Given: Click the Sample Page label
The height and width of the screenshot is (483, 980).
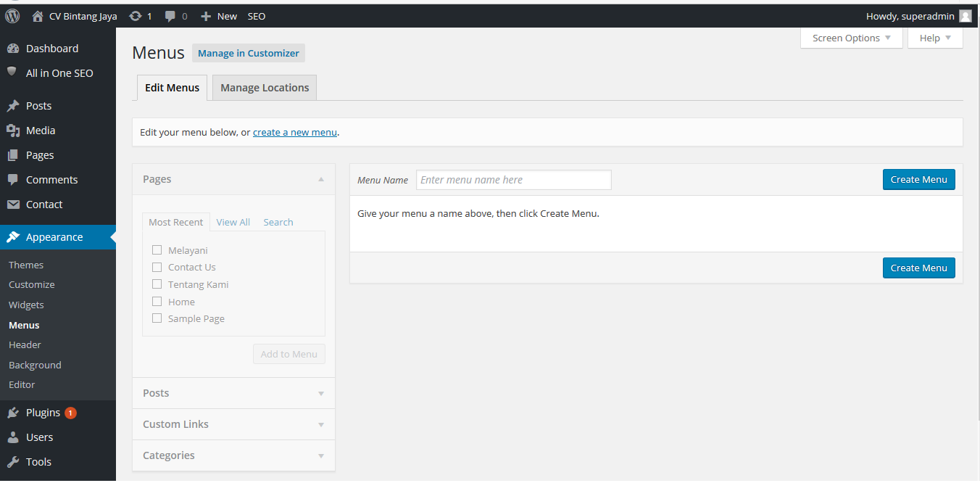Looking at the screenshot, I should (x=196, y=318).
